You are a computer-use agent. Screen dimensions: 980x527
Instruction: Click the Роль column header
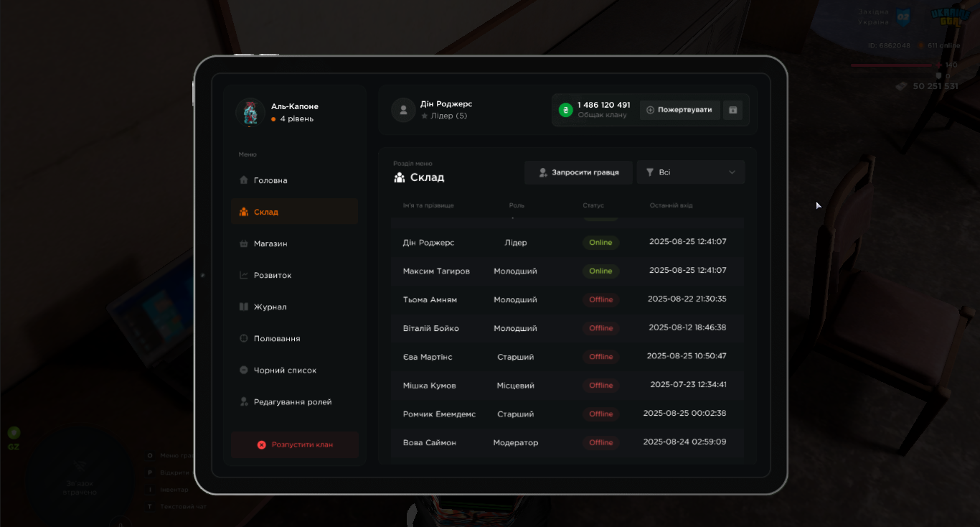[517, 205]
